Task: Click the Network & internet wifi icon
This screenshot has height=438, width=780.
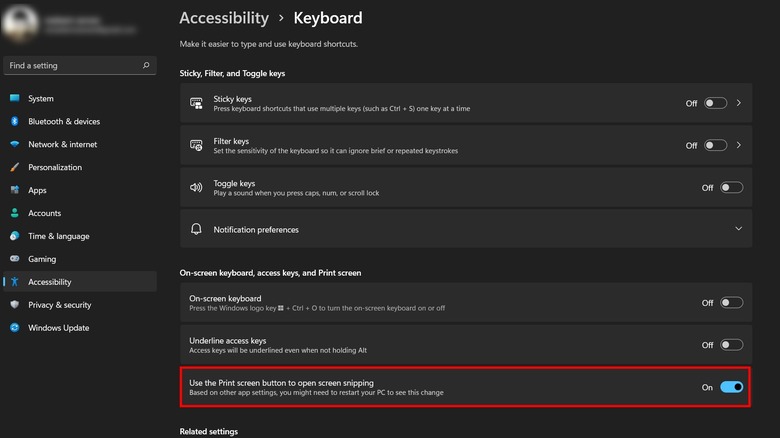Action: point(15,145)
